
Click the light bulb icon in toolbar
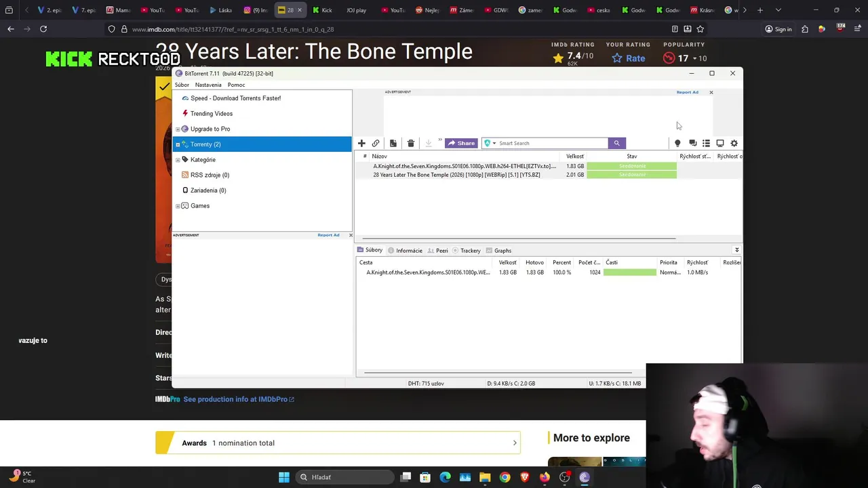tap(677, 143)
